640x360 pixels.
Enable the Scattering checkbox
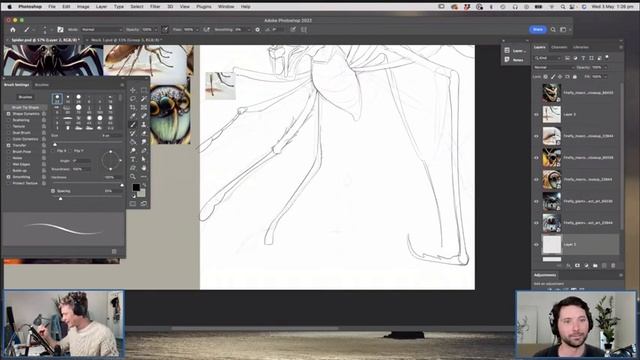9,120
